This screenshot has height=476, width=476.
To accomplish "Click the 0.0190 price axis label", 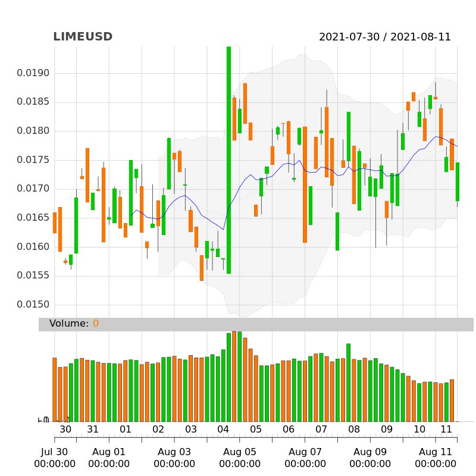I will click(x=33, y=73).
